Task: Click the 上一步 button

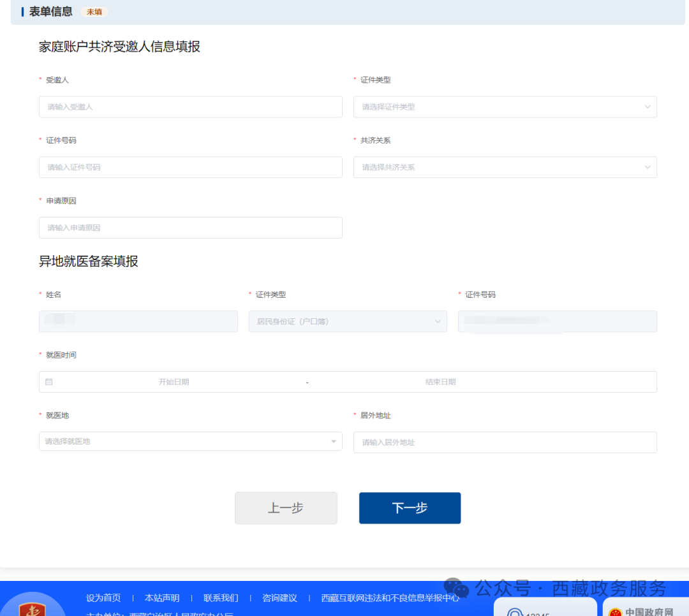Action: point(286,508)
